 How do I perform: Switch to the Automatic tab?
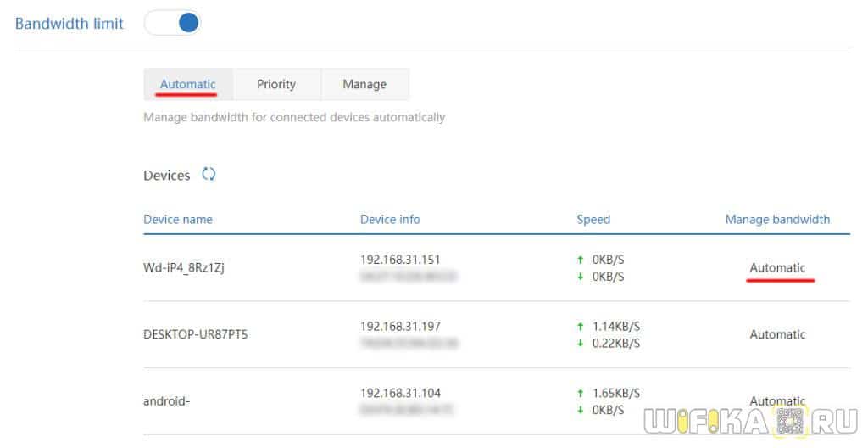click(x=188, y=84)
